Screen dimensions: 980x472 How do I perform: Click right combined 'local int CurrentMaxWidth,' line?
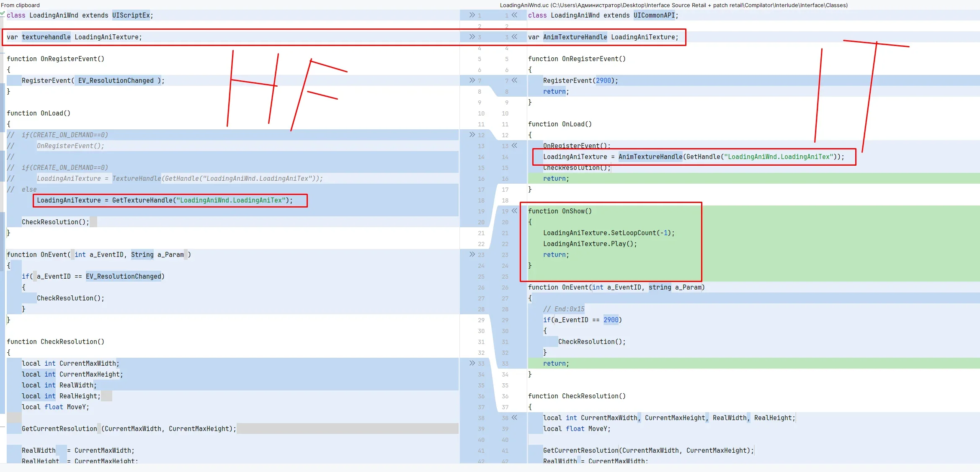tap(669, 418)
